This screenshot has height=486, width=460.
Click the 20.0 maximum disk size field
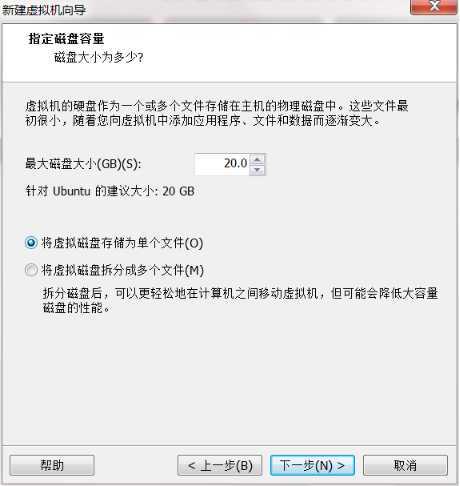click(222, 164)
